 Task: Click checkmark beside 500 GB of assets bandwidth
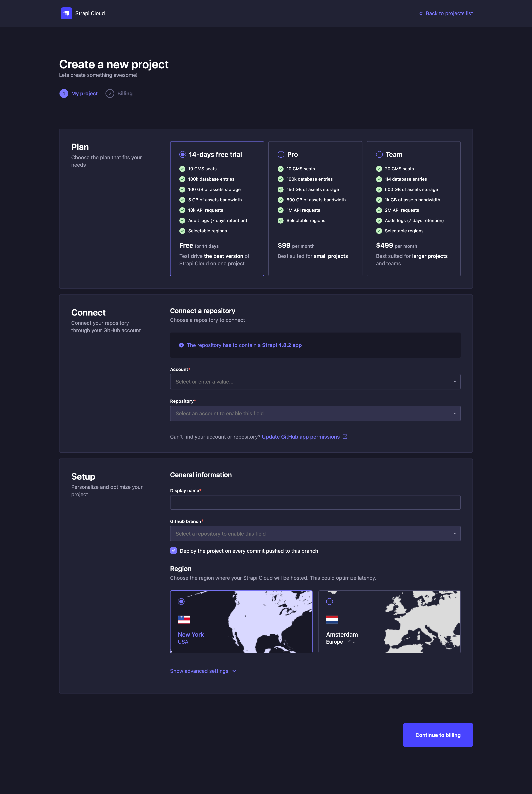pos(281,200)
